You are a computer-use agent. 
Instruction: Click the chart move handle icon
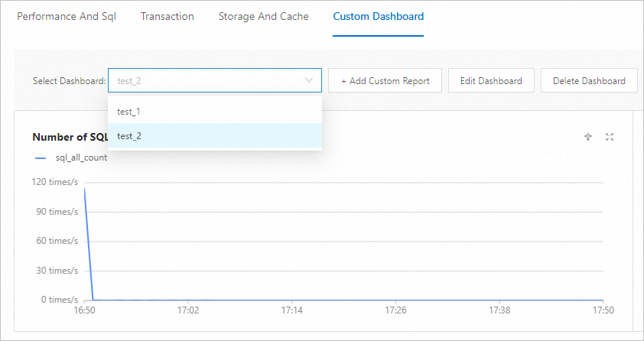click(x=588, y=137)
